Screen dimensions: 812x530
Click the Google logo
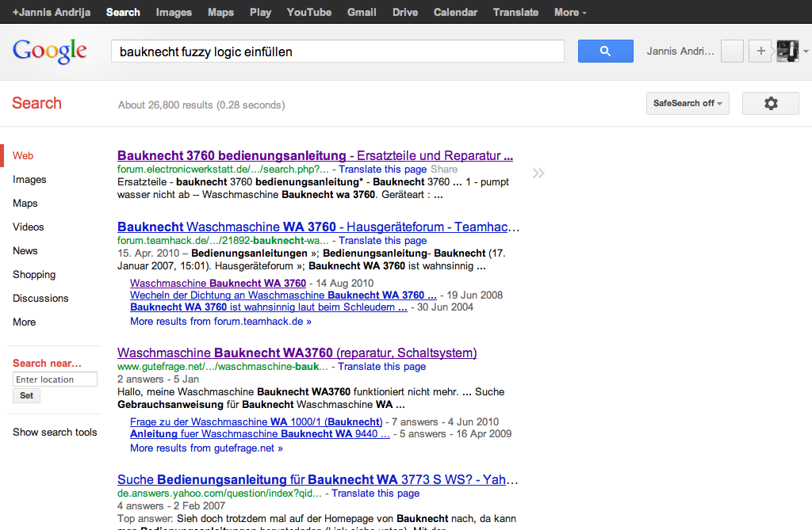click(50, 51)
